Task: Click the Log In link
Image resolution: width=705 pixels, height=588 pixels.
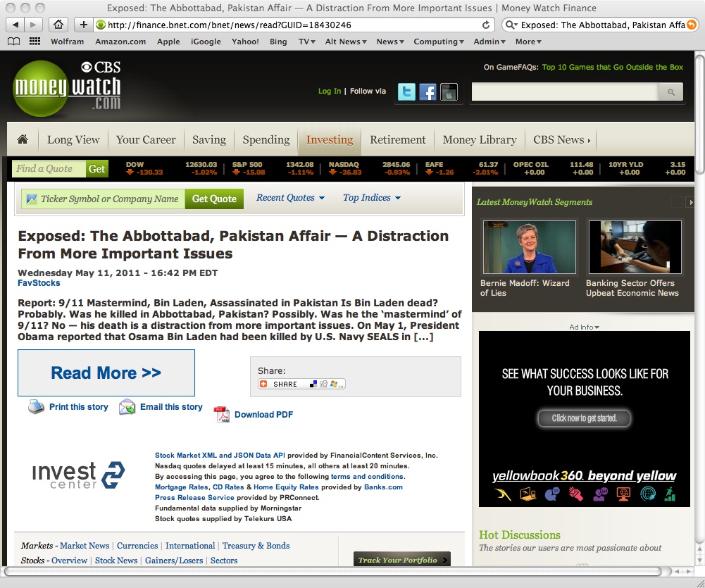Action: (330, 91)
